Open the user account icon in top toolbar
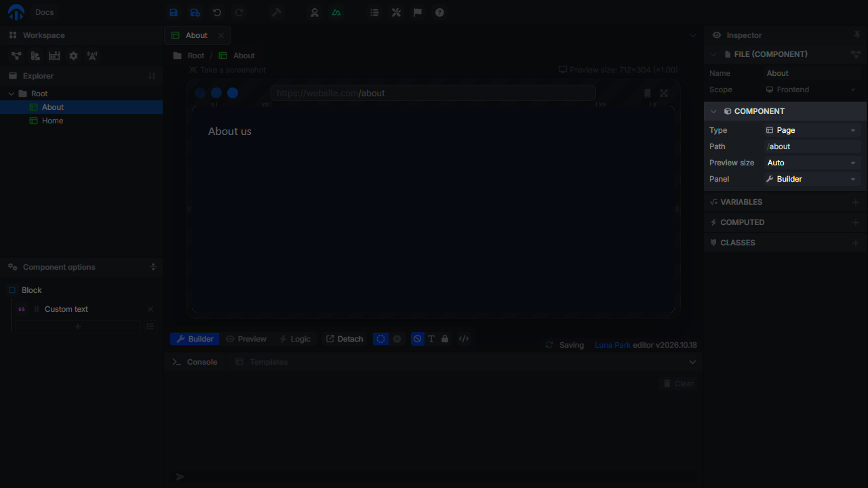The width and height of the screenshot is (868, 488). [x=315, y=12]
